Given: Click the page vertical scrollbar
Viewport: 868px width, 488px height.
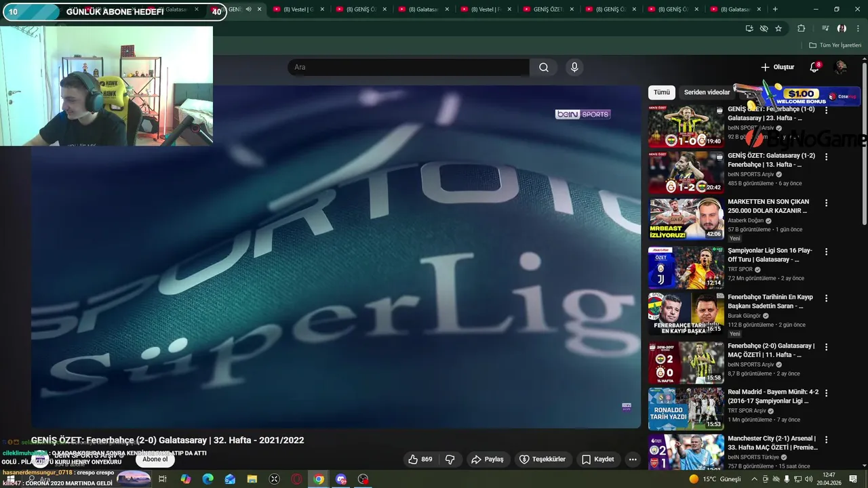Looking at the screenshot, I should pyautogui.click(x=864, y=142).
